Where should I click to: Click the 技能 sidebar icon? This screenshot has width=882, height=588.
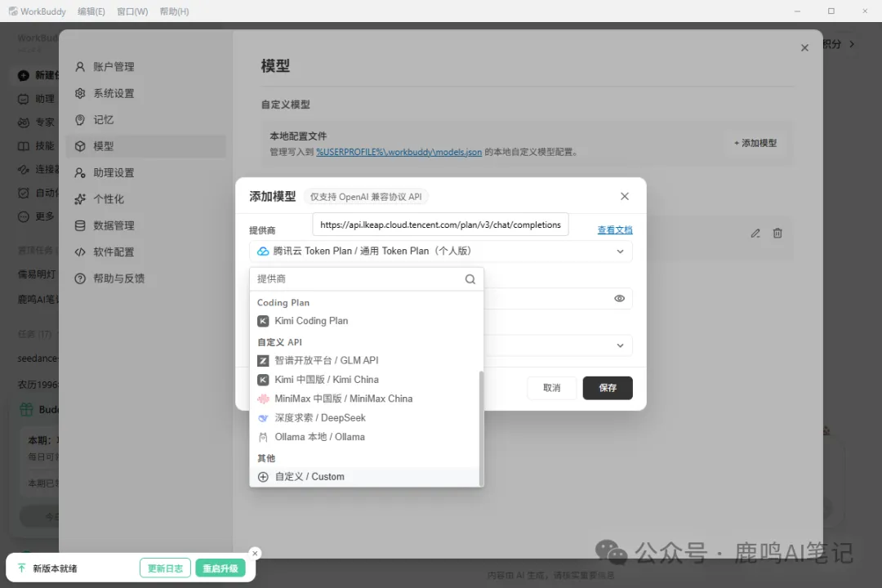[x=23, y=146]
